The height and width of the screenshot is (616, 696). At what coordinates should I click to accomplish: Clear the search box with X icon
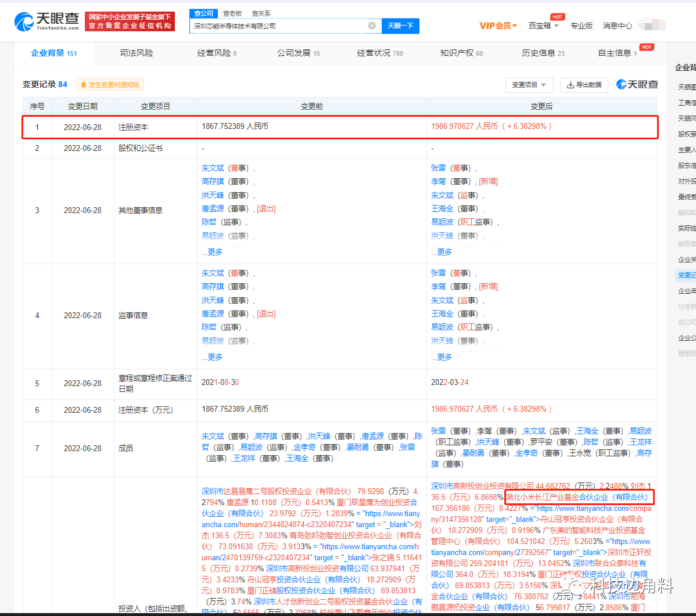tap(372, 26)
